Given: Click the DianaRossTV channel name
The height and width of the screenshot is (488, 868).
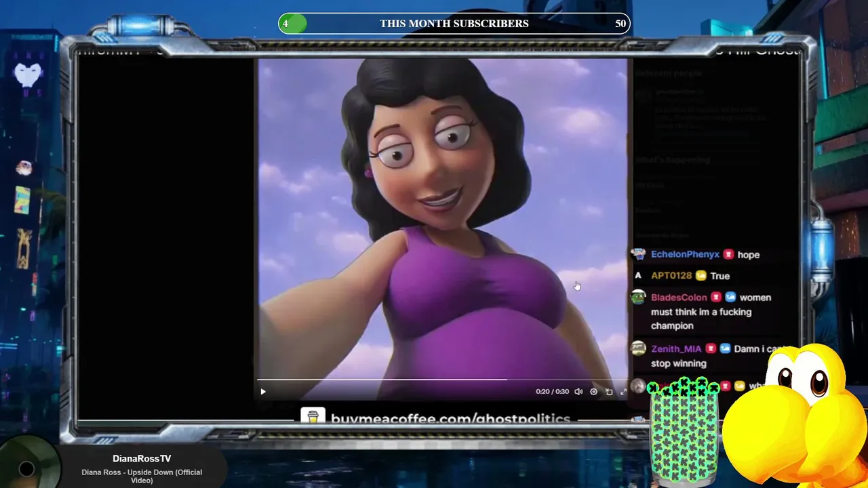Looking at the screenshot, I should [x=142, y=459].
